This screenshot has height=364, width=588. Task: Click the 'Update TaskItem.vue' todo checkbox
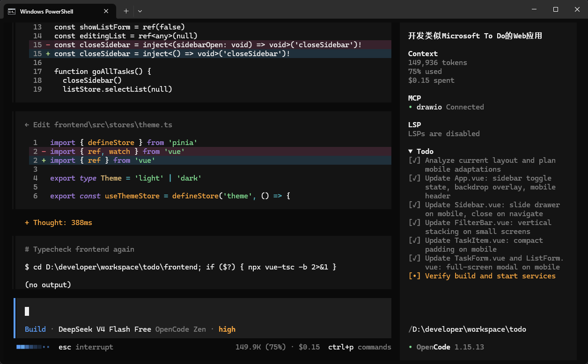click(414, 240)
